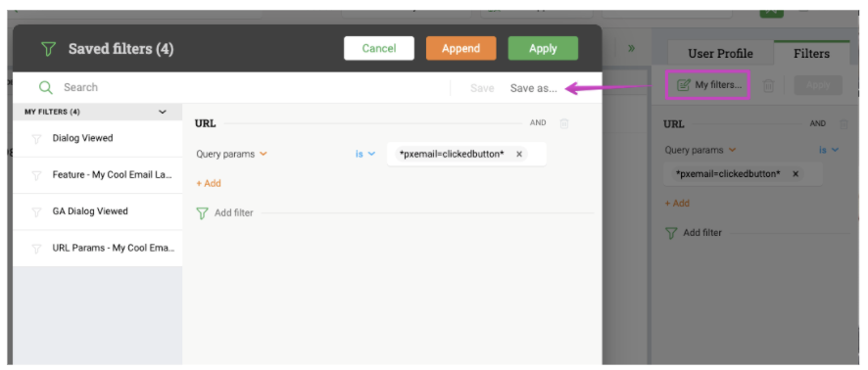Switch to the User Profile tab
Viewport: 868px width, 370px height.
[x=720, y=54]
